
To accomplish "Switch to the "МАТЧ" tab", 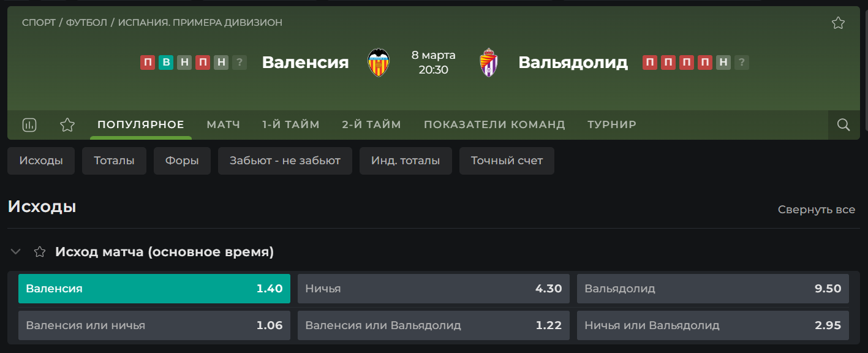I will tap(224, 124).
